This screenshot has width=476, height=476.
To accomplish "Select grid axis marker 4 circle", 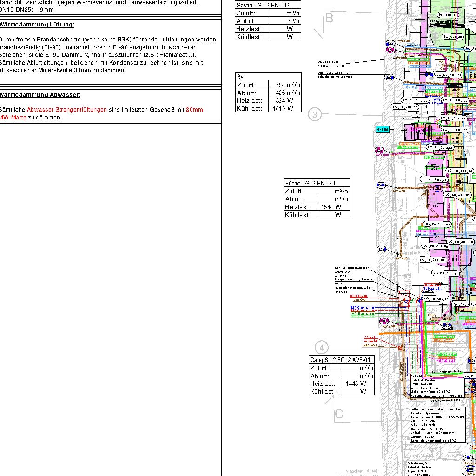I will pyautogui.click(x=322, y=347).
